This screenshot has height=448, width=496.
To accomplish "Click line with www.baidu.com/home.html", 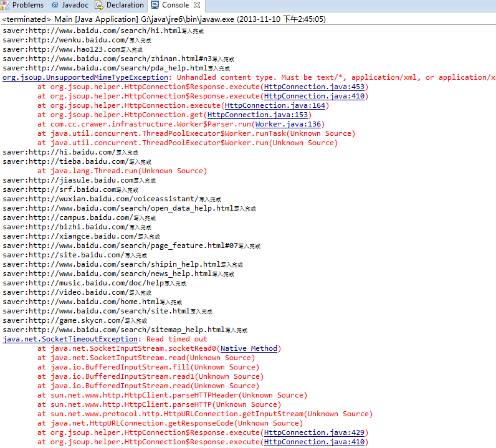I will tap(92, 302).
